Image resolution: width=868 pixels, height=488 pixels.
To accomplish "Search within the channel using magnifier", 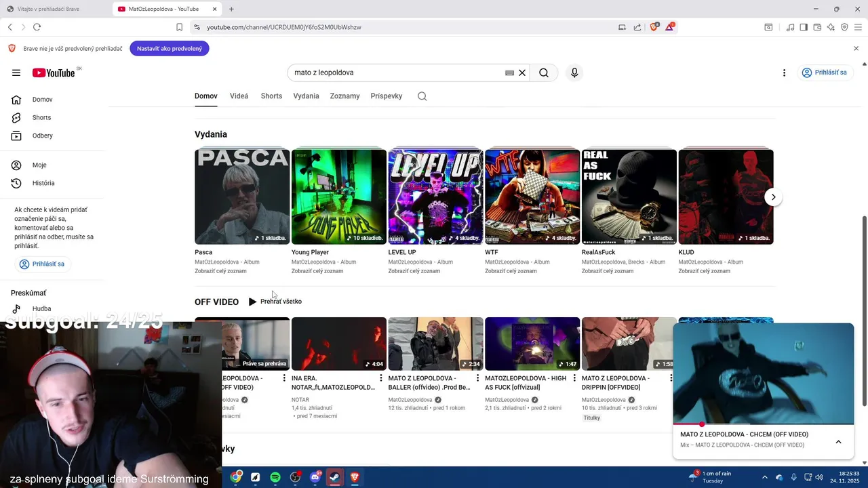I will point(422,96).
